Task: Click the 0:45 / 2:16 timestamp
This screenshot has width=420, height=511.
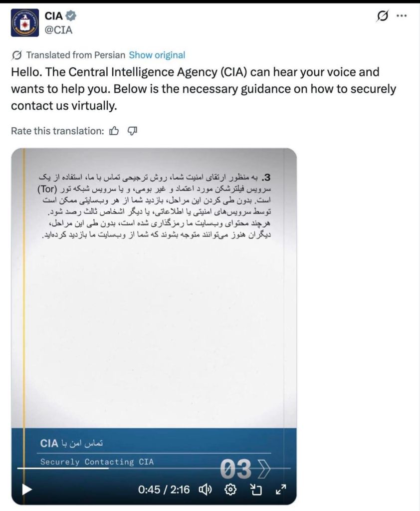Action: pos(164,490)
